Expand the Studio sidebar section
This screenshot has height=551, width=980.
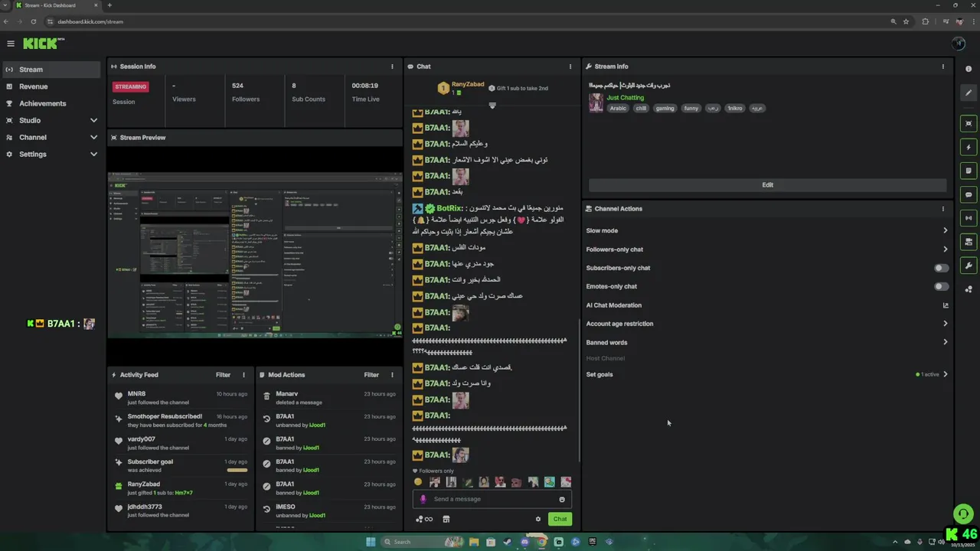[93, 120]
